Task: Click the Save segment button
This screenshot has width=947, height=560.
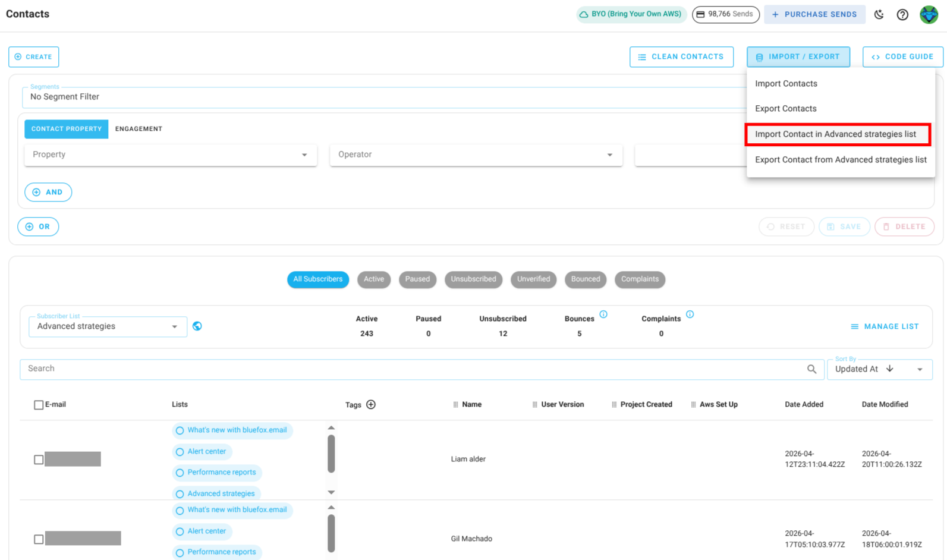Action: pyautogui.click(x=844, y=226)
